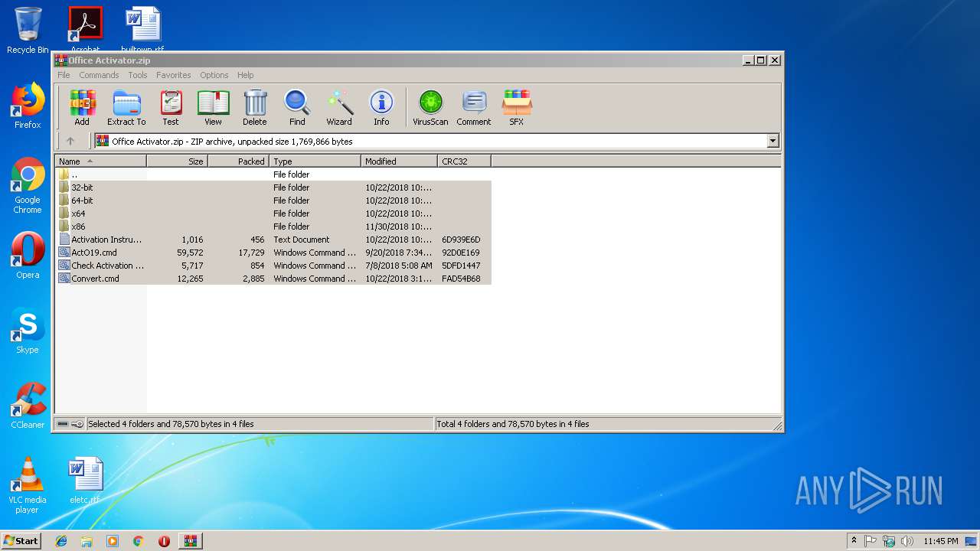Open Internet Explorer from the taskbar
This screenshot has width=980, height=551.
61,541
